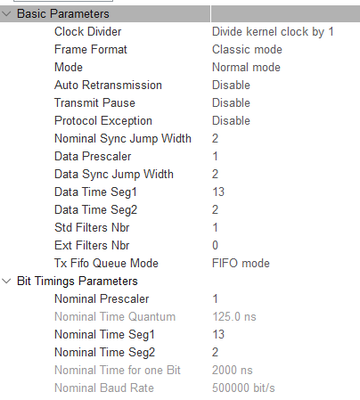Collapse the Bit Timings Parameters section
Viewport: 360px width, 400px height.
coord(7,281)
